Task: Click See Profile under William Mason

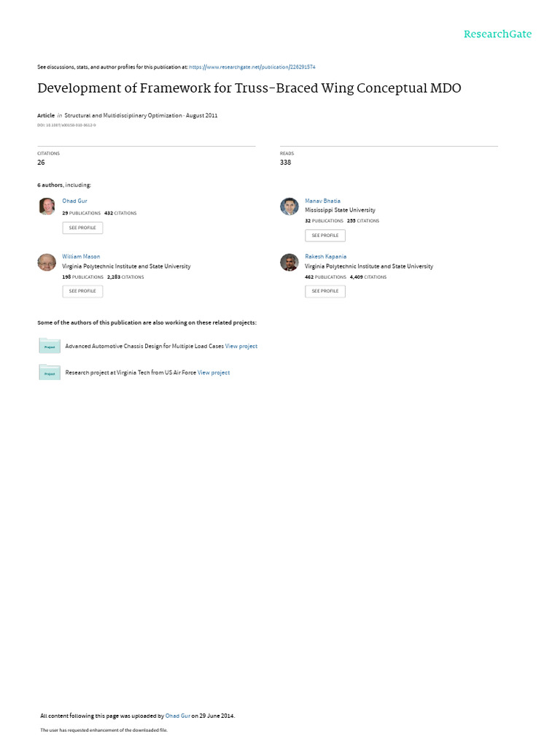Action: (82, 291)
